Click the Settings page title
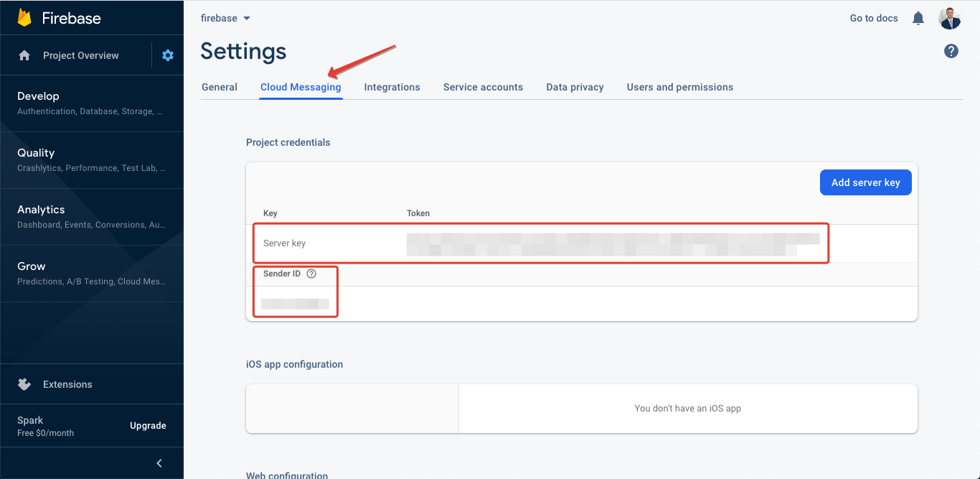 (x=243, y=51)
